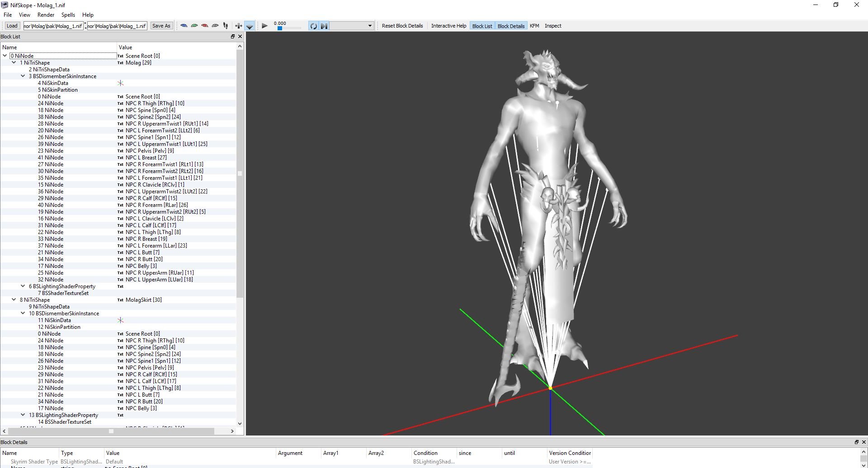Close the Block Details panel
Viewport: 868px width, 468px height.
click(x=863, y=442)
